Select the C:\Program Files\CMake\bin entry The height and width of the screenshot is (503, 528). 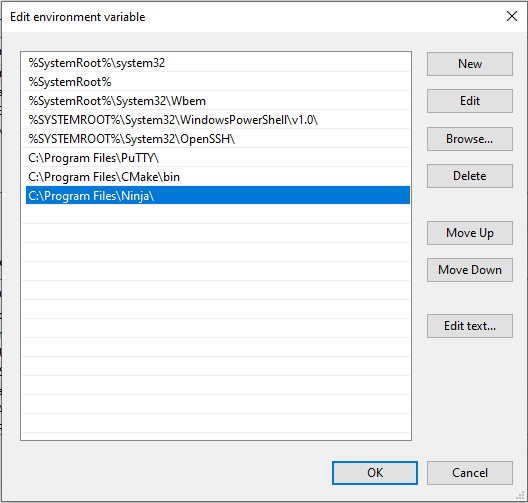point(218,177)
